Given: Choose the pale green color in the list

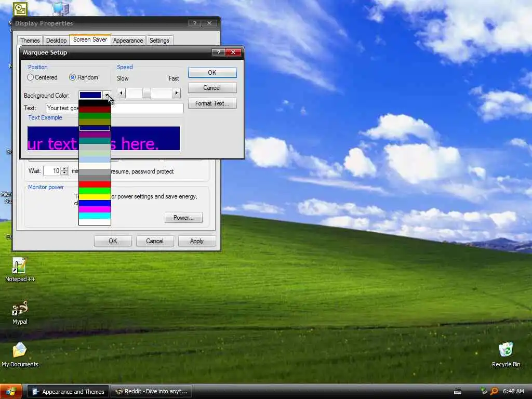Looking at the screenshot, I should [x=95, y=153].
